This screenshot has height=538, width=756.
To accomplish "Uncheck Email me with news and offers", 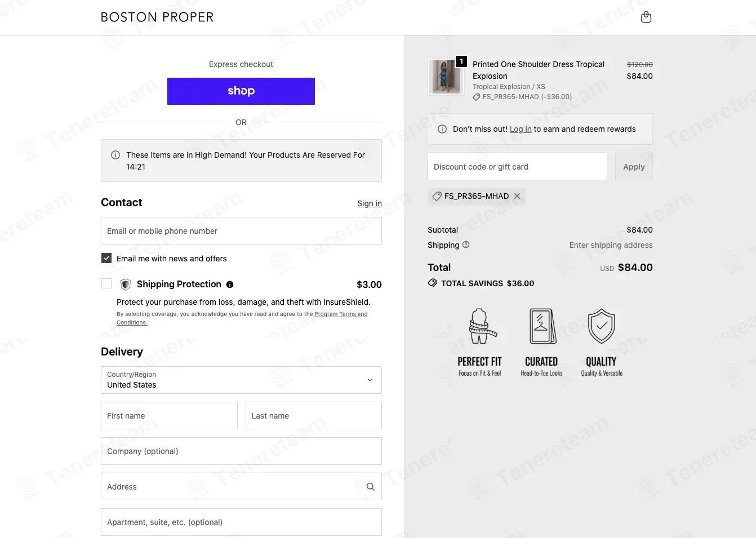I will [106, 258].
